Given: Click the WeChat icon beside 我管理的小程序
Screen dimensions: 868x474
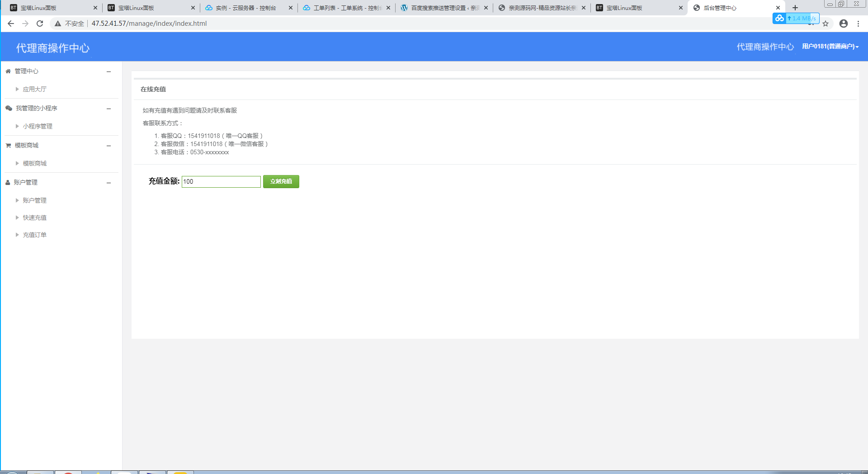Looking at the screenshot, I should click(x=9, y=108).
